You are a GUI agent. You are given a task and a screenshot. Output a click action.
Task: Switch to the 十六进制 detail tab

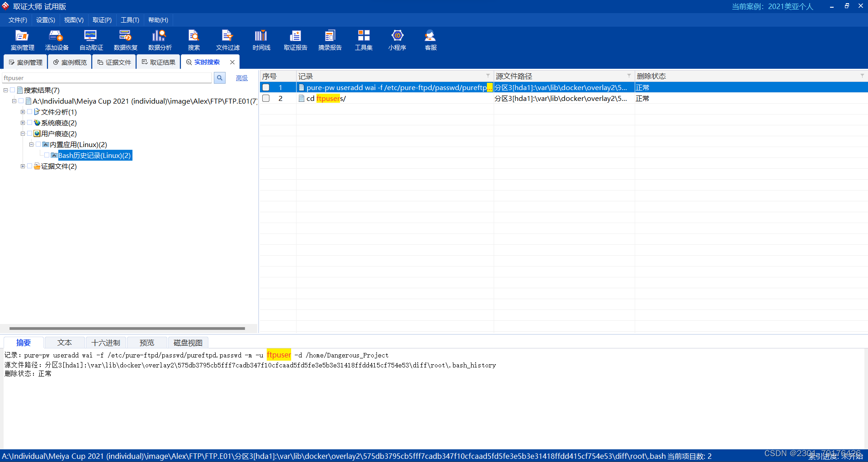(x=106, y=343)
